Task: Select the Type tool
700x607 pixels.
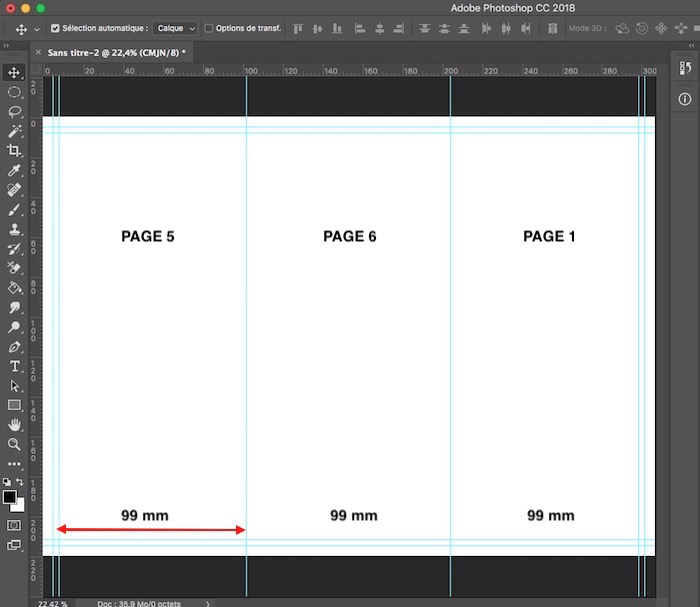Action: click(14, 366)
